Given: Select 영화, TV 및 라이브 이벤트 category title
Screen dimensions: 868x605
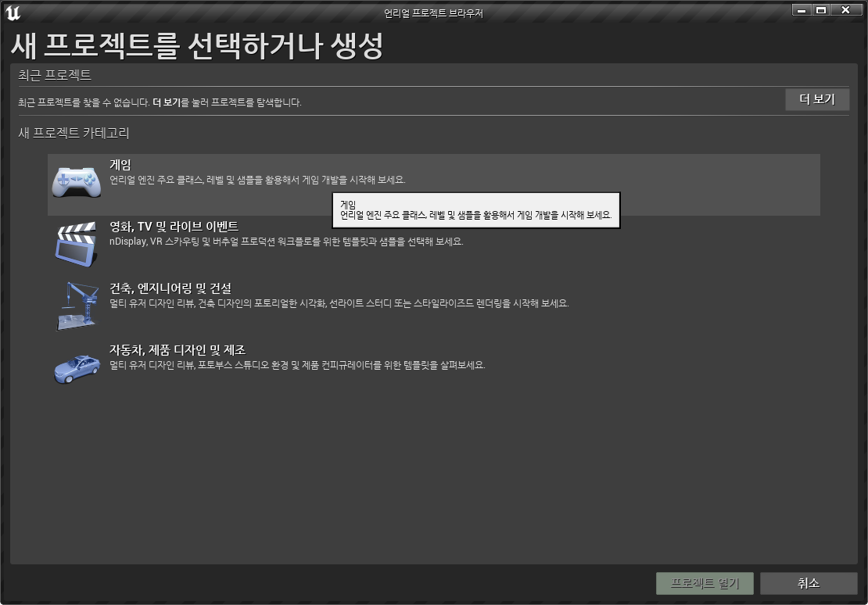Looking at the screenshot, I should tap(174, 227).
